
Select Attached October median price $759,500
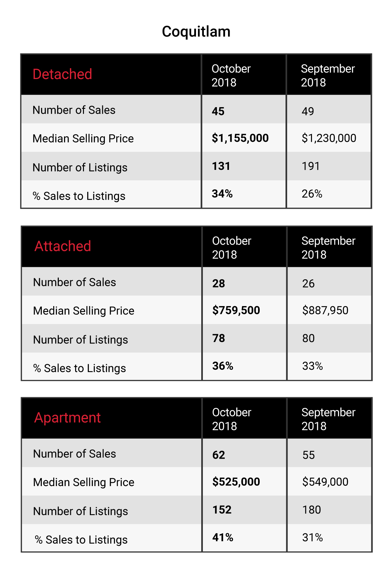[236, 310]
